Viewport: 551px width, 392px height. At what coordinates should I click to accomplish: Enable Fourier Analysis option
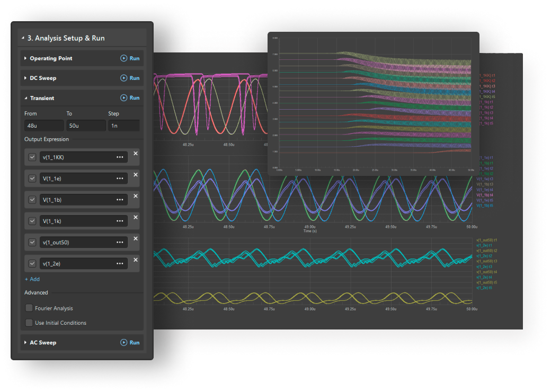click(29, 308)
